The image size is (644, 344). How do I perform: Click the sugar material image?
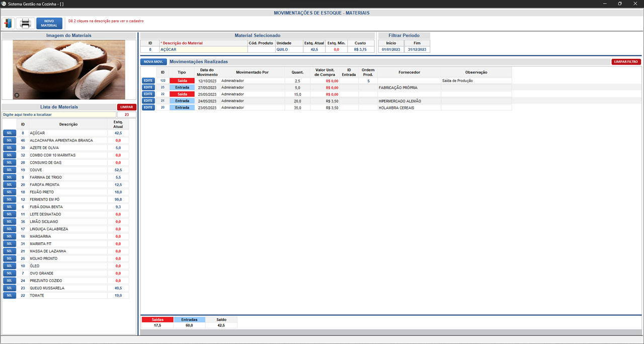point(69,70)
